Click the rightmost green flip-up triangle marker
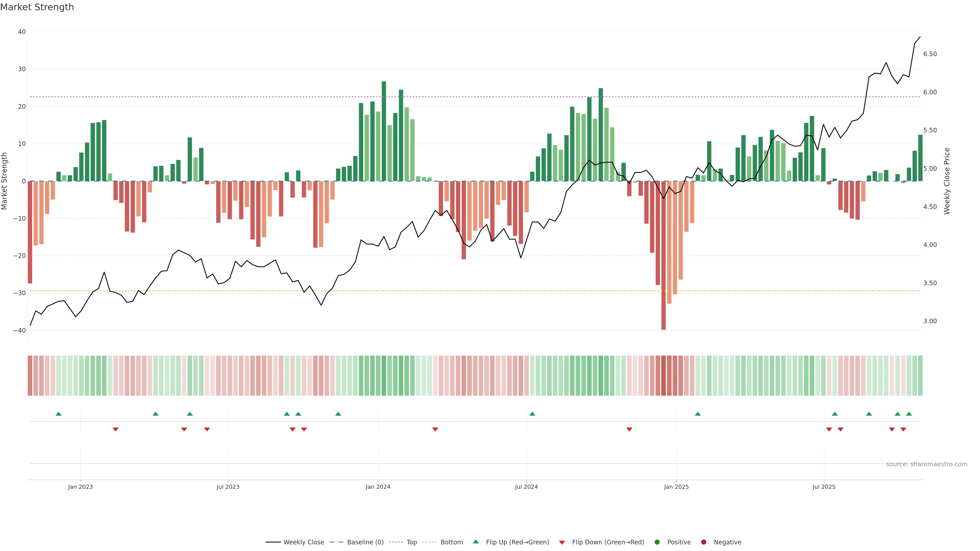Screen dimensions: 980x551 (909, 414)
